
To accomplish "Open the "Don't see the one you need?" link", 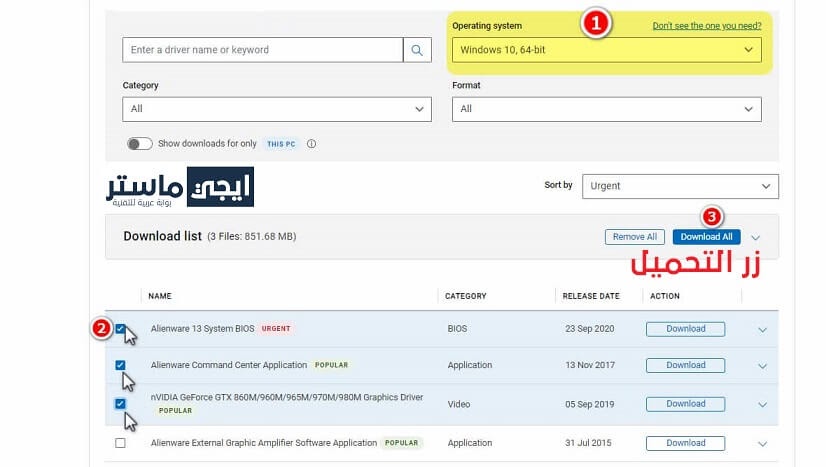I will (707, 26).
